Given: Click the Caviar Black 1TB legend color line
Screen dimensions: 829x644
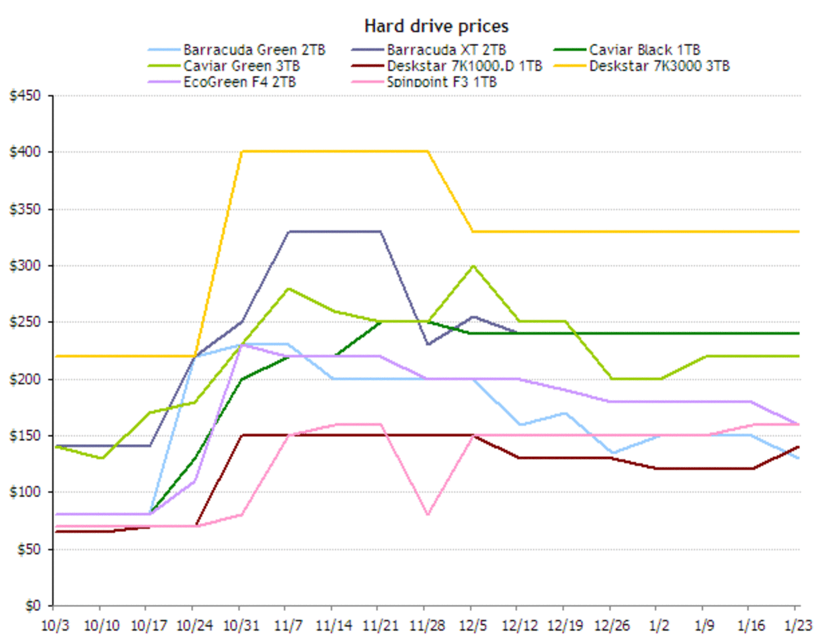Looking at the screenshot, I should 570,50.
